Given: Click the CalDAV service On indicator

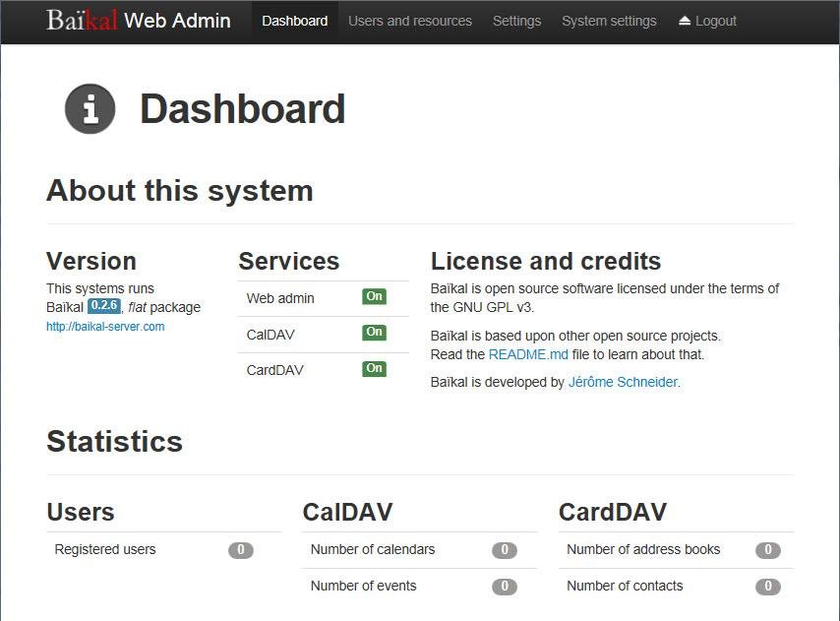Looking at the screenshot, I should [x=374, y=333].
